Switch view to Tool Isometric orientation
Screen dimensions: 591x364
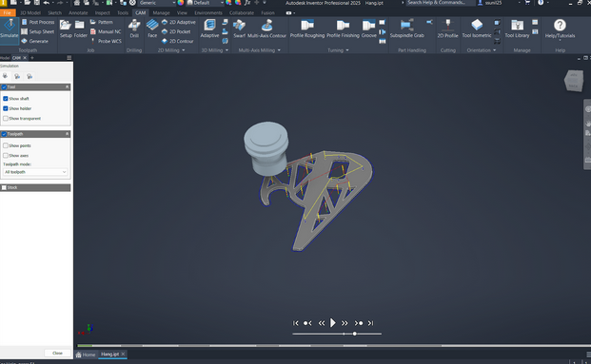477,29
